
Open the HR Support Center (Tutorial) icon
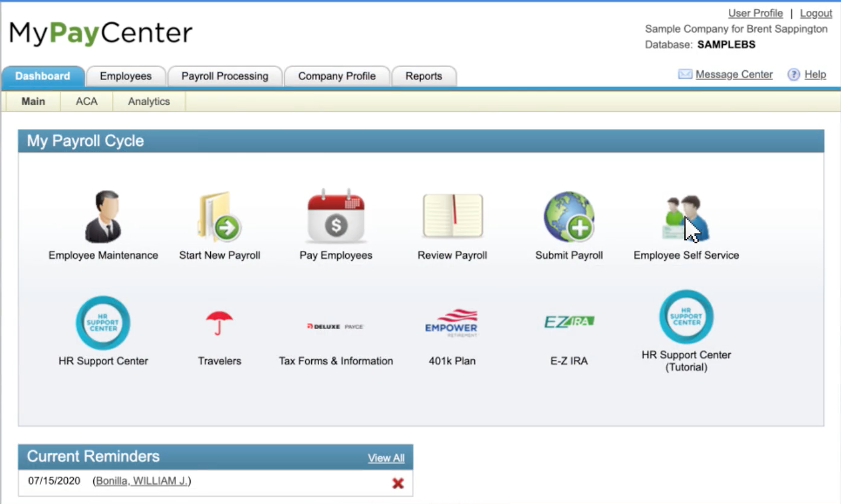coord(686,317)
